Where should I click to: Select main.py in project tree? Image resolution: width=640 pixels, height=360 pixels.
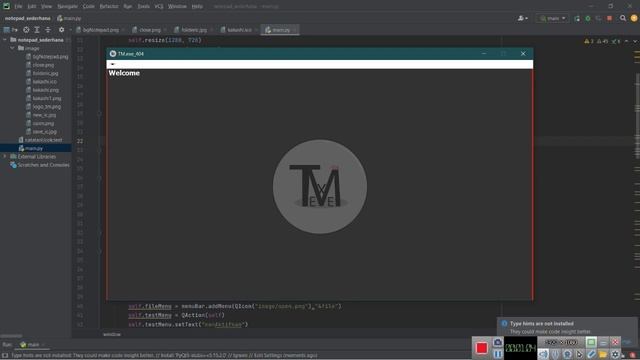tap(31, 148)
